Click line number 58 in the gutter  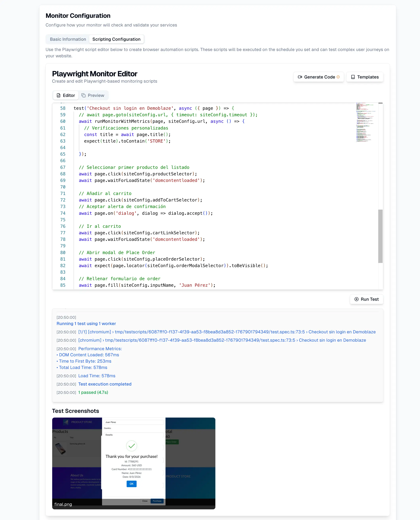coord(63,108)
